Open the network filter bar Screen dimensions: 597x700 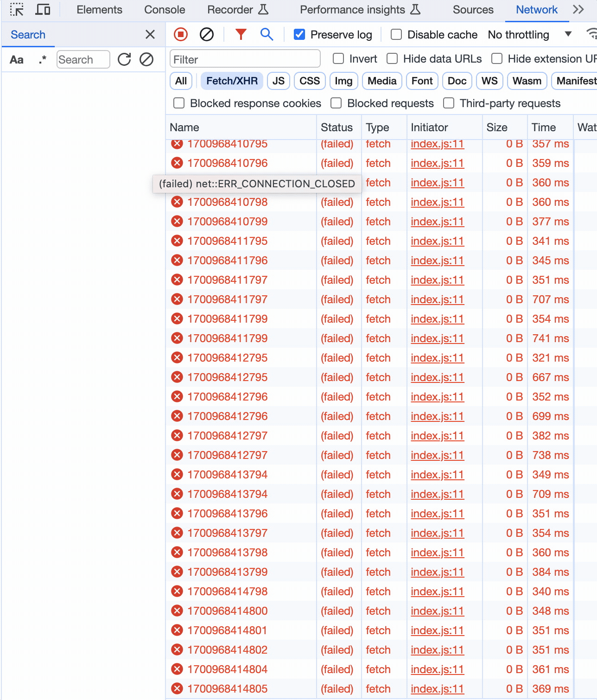click(240, 34)
